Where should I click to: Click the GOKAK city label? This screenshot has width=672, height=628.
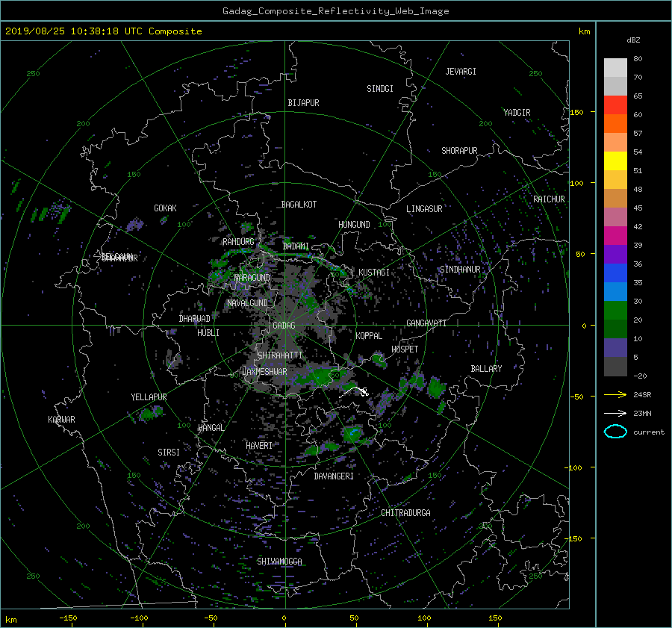pyautogui.click(x=166, y=208)
